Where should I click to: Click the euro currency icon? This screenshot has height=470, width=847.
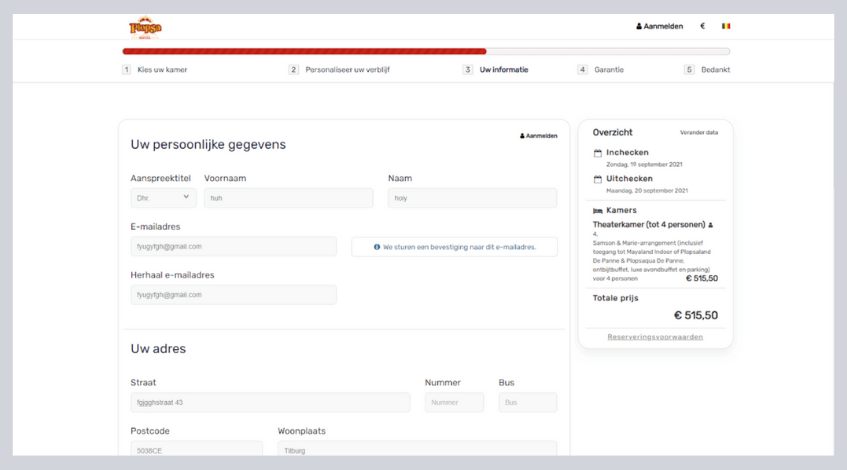click(702, 26)
